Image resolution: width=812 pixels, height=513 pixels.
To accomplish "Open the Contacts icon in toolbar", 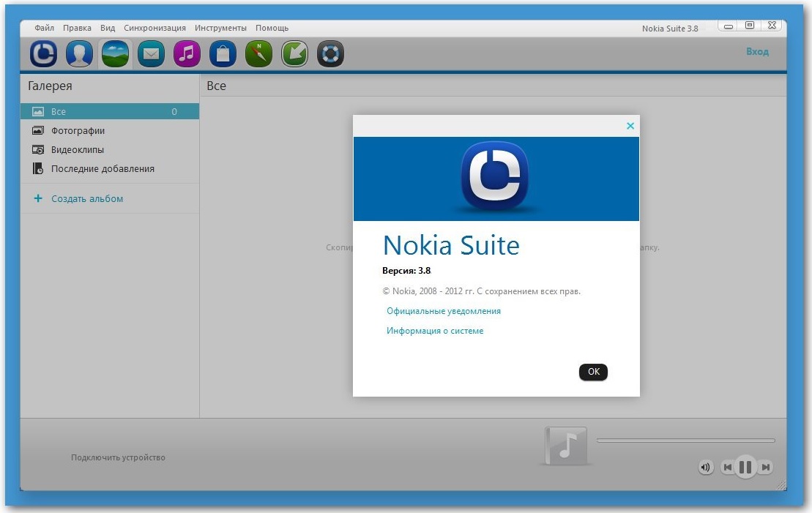I will [79, 53].
